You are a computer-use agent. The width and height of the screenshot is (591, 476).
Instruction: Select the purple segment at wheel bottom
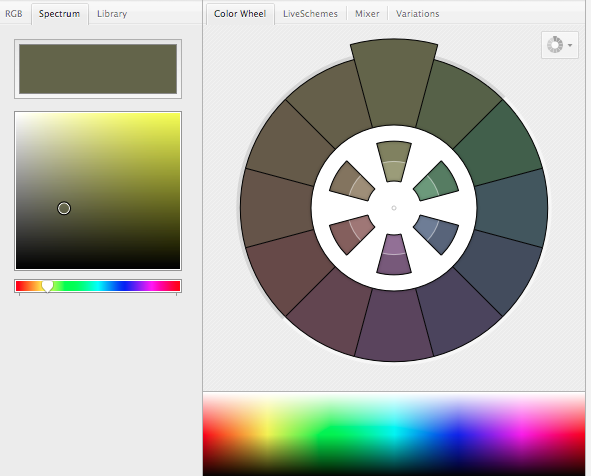(x=394, y=325)
